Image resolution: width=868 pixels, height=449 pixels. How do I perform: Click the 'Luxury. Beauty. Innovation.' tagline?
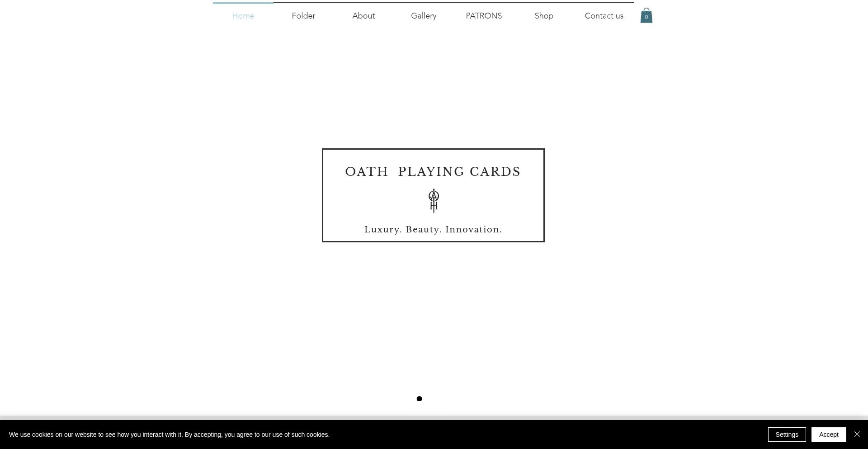click(x=433, y=229)
